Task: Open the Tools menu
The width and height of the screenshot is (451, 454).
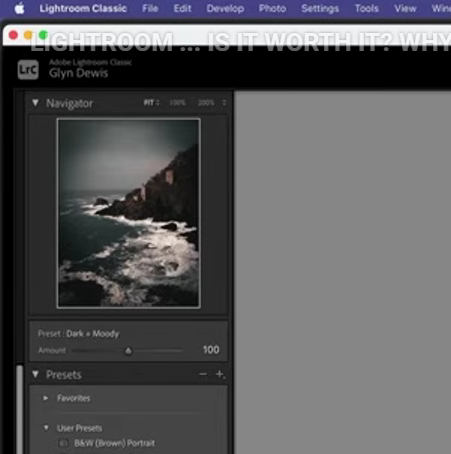Action: [x=366, y=8]
